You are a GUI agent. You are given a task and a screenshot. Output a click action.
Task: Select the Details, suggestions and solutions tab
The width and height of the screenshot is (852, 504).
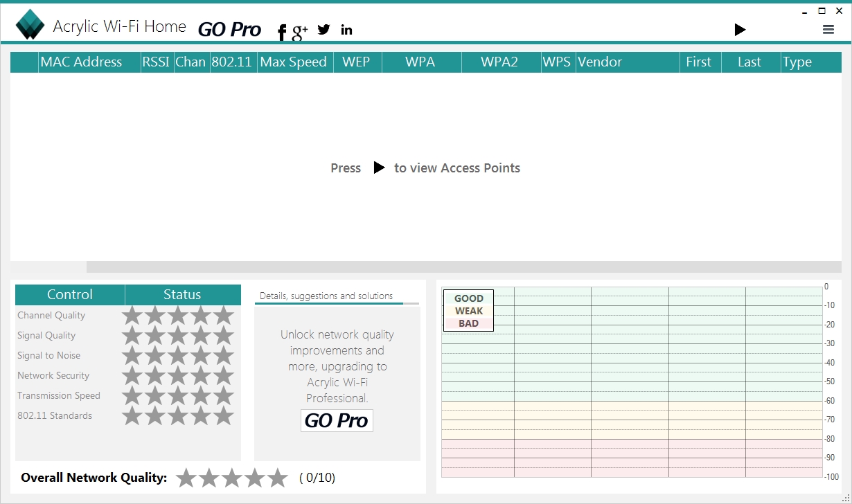[326, 296]
